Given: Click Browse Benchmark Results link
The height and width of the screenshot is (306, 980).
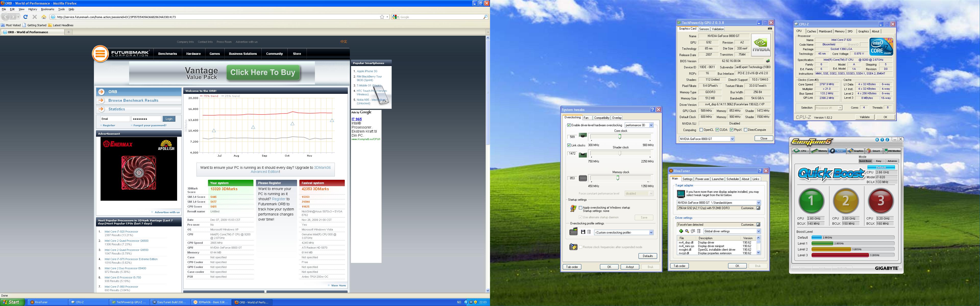Looking at the screenshot, I should tap(133, 100).
